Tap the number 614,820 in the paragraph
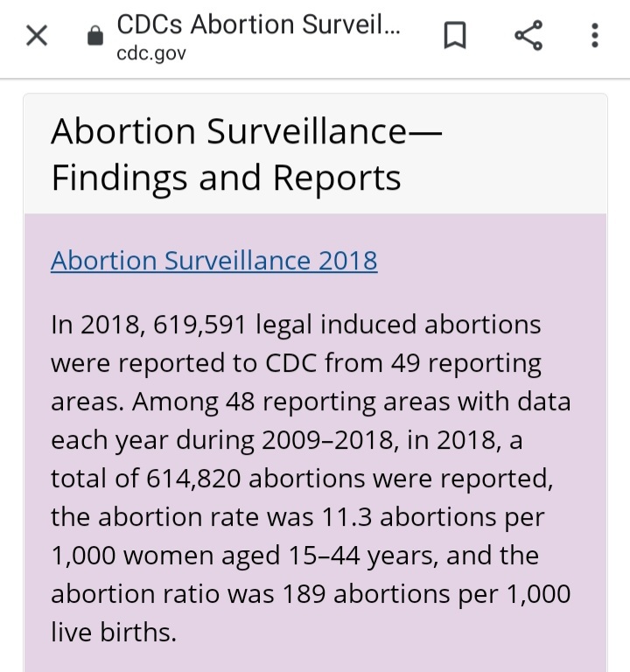This screenshot has width=630, height=672. tap(193, 479)
